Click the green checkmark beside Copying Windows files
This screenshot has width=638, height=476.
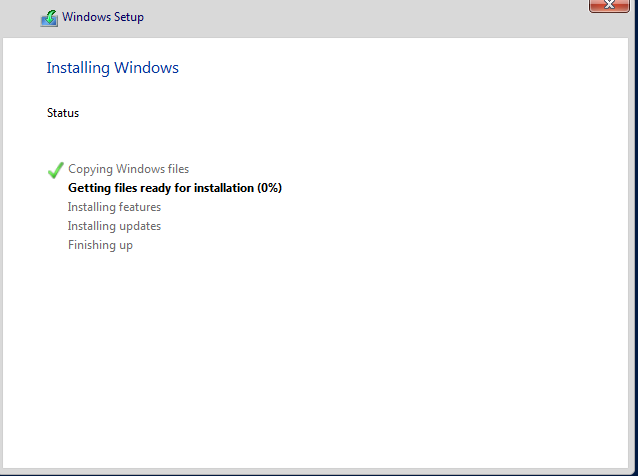tap(55, 170)
